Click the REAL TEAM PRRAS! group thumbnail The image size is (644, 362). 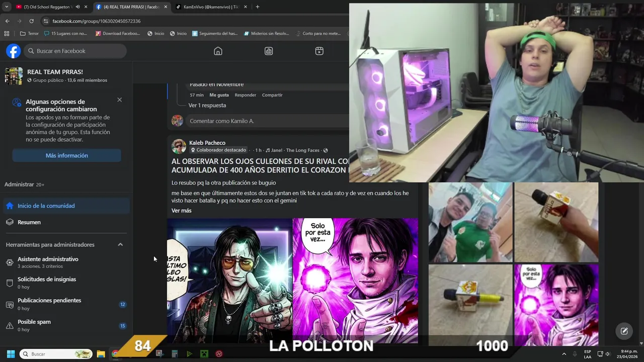pos(14,76)
